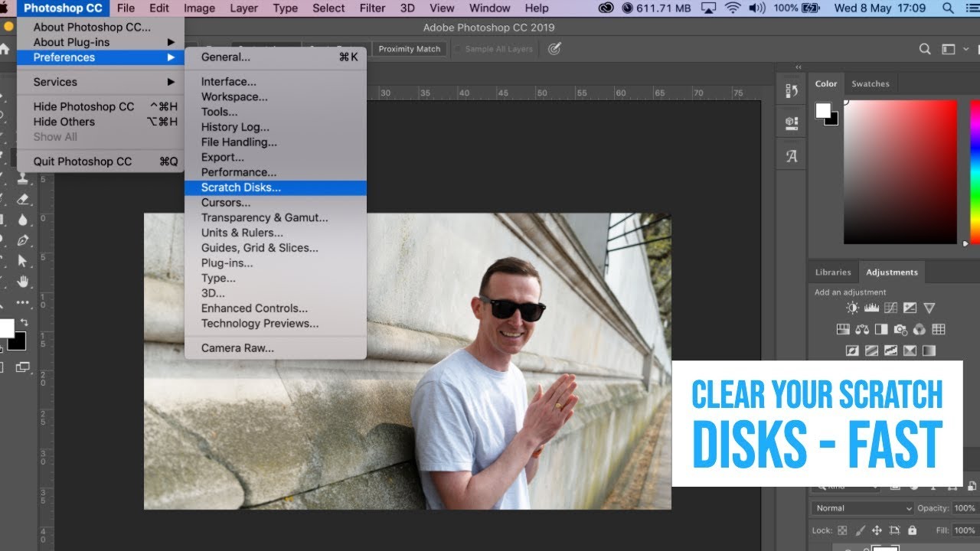Select the Pen tool
980x551 pixels.
tap(22, 240)
